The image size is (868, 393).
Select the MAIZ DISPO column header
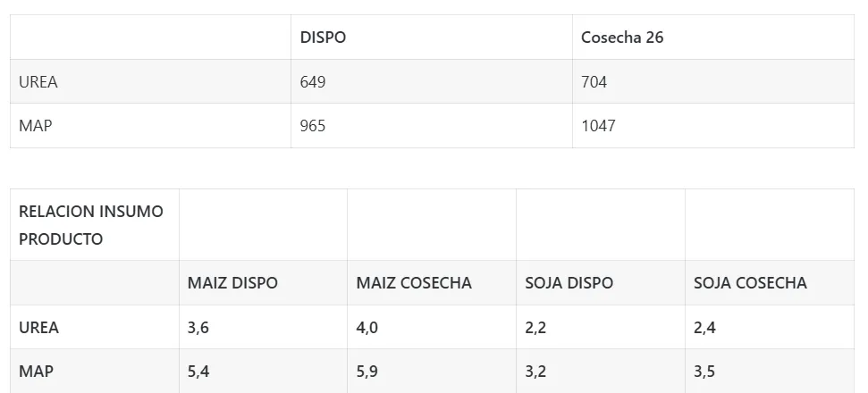(x=233, y=283)
